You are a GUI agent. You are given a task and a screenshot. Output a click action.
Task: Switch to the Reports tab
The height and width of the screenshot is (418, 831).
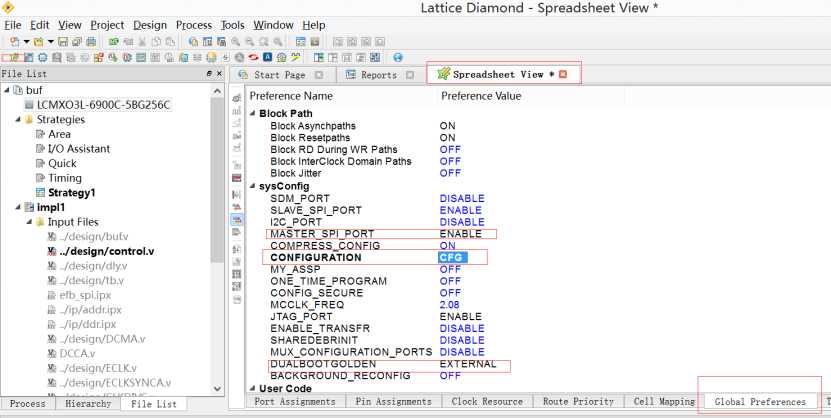tap(379, 75)
